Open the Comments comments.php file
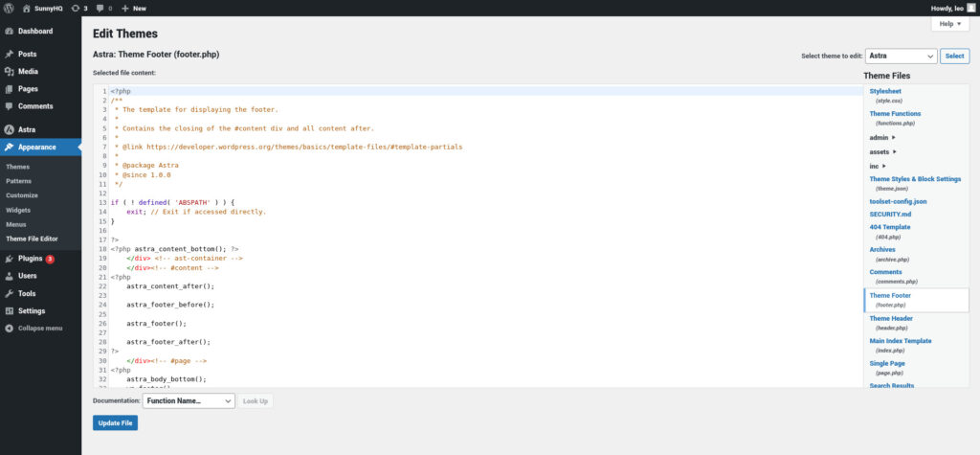980x455 pixels. coord(893,277)
